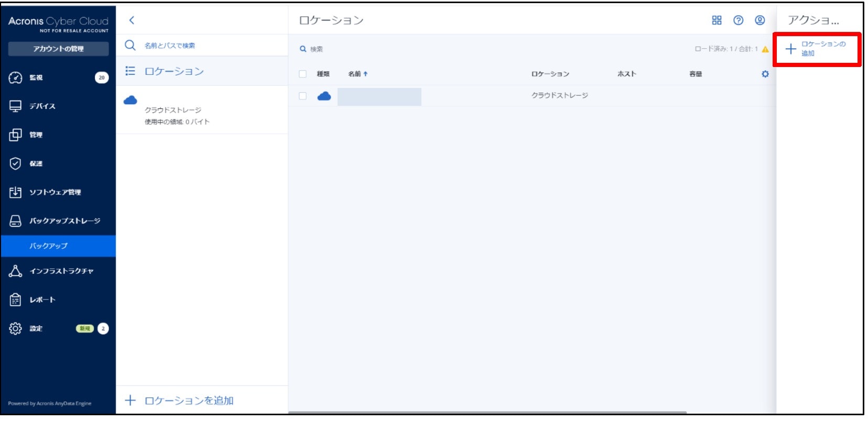Screen dimensions: 868x421
Task: Open the apps grid icon in header
Action: (x=717, y=20)
